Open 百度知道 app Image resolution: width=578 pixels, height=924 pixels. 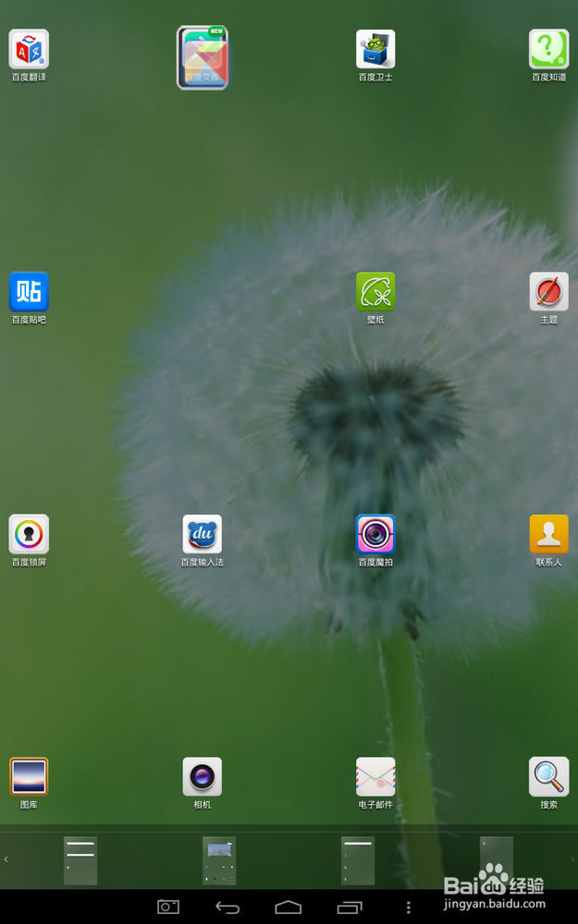point(549,50)
